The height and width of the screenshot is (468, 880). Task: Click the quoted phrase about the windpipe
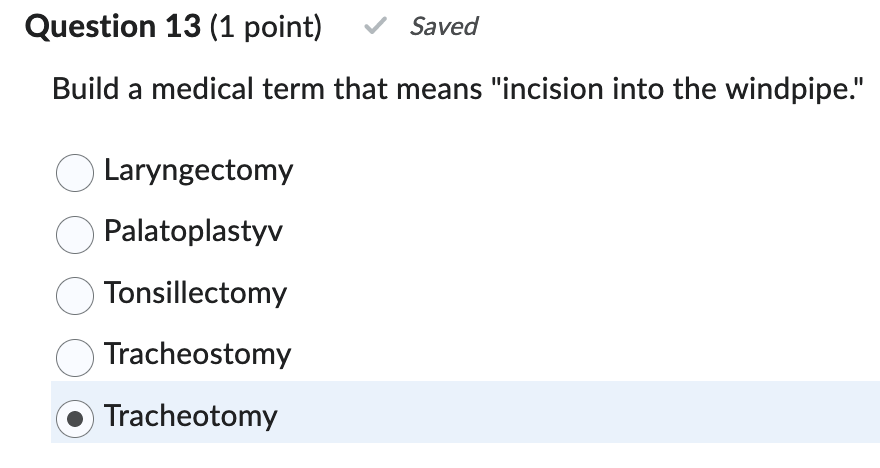point(679,91)
